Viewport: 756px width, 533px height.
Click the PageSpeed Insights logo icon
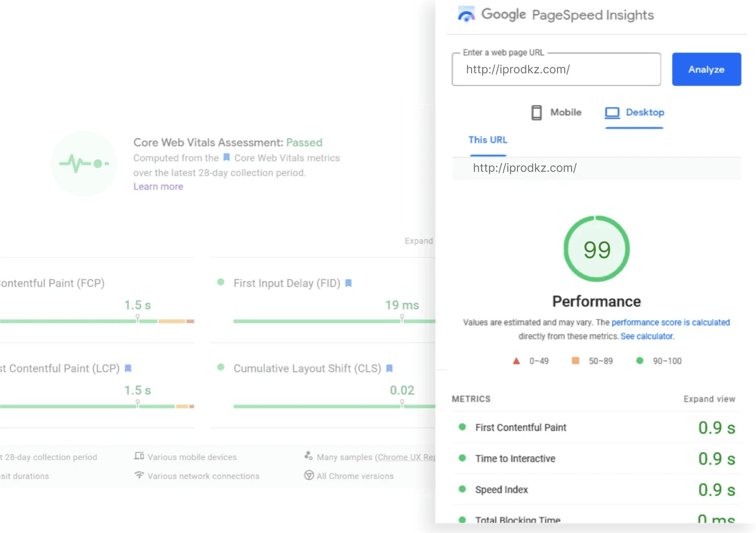tap(466, 14)
